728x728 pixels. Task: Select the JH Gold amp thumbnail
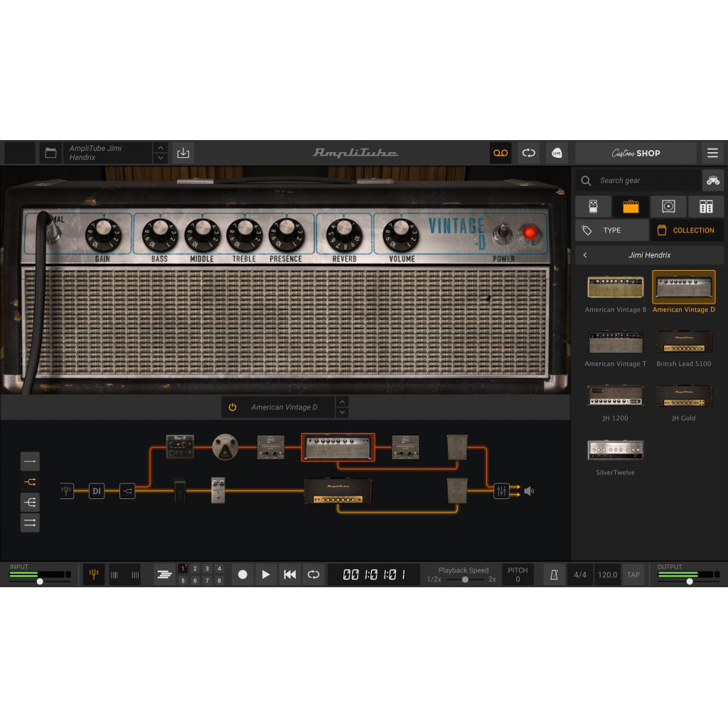[683, 397]
